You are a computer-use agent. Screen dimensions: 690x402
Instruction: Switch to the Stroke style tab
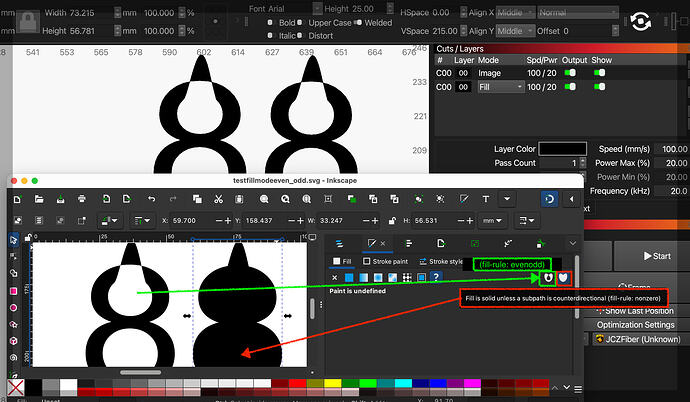[441, 261]
